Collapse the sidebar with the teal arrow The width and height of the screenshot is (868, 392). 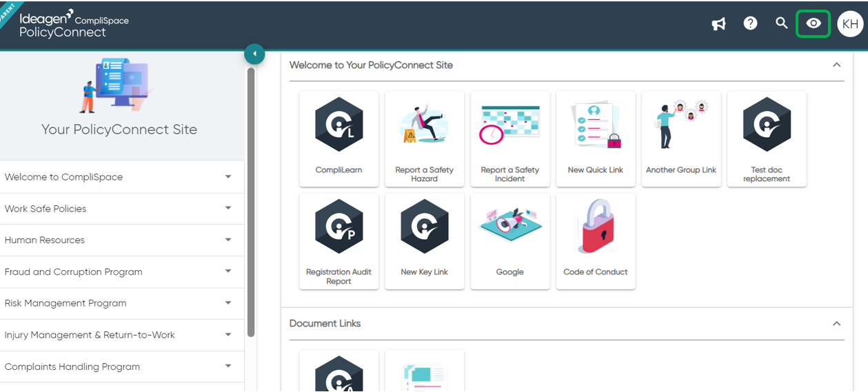click(254, 54)
